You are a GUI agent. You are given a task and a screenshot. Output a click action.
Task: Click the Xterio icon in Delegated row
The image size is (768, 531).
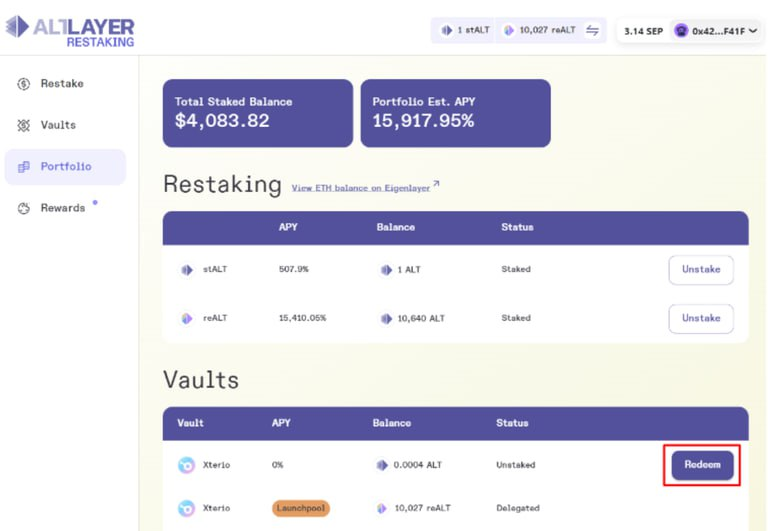click(x=186, y=508)
